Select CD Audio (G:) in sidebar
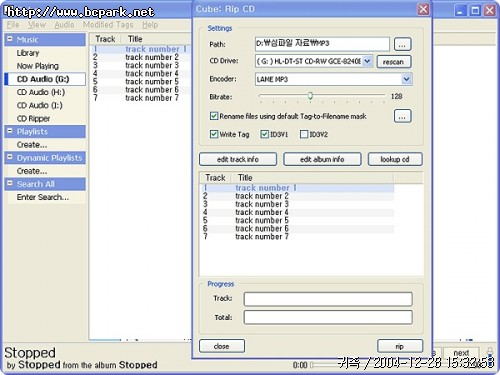The image size is (500, 375). click(x=45, y=79)
